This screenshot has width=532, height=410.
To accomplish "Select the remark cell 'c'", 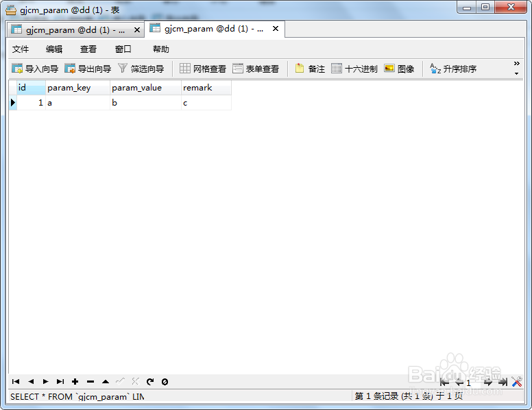I will [x=206, y=103].
